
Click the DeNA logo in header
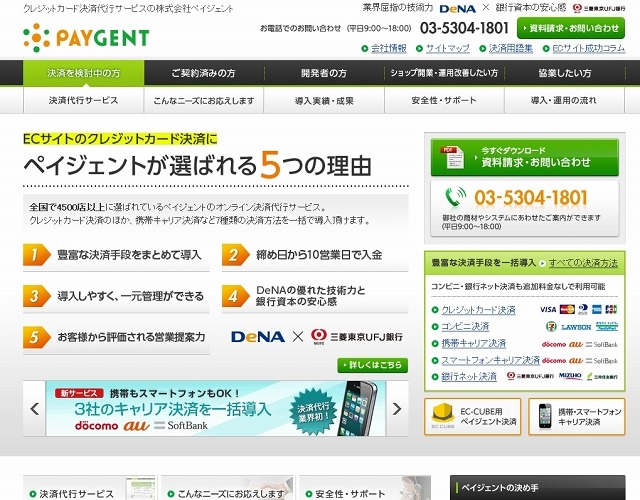click(458, 9)
